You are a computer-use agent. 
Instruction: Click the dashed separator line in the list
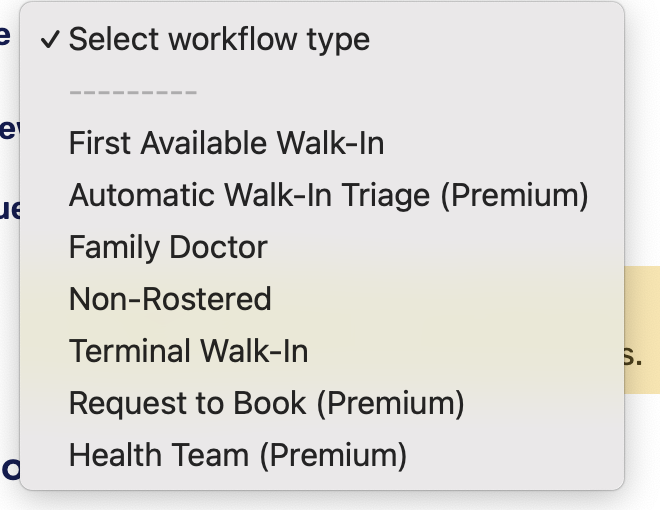(133, 93)
